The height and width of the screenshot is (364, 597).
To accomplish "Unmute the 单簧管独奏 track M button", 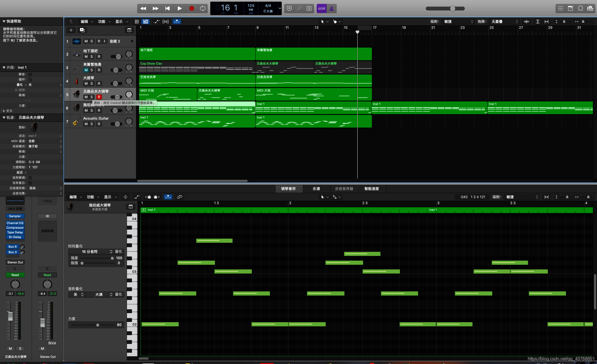I will [86, 70].
